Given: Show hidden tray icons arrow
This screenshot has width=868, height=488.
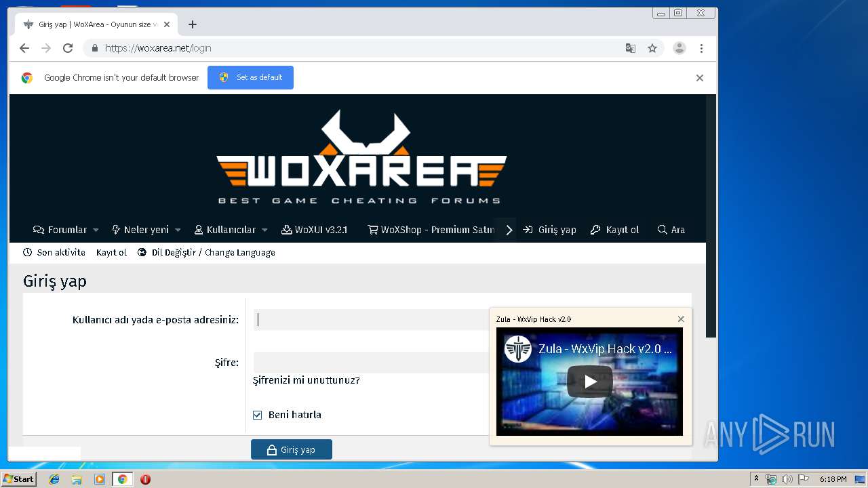Looking at the screenshot, I should pyautogui.click(x=756, y=479).
